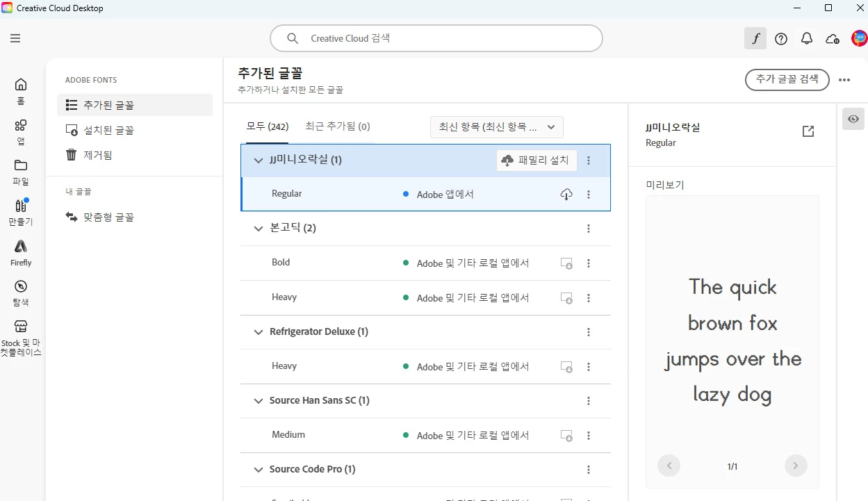Open Source Han Sans SC family more options
This screenshot has height=501, width=868.
[589, 401]
